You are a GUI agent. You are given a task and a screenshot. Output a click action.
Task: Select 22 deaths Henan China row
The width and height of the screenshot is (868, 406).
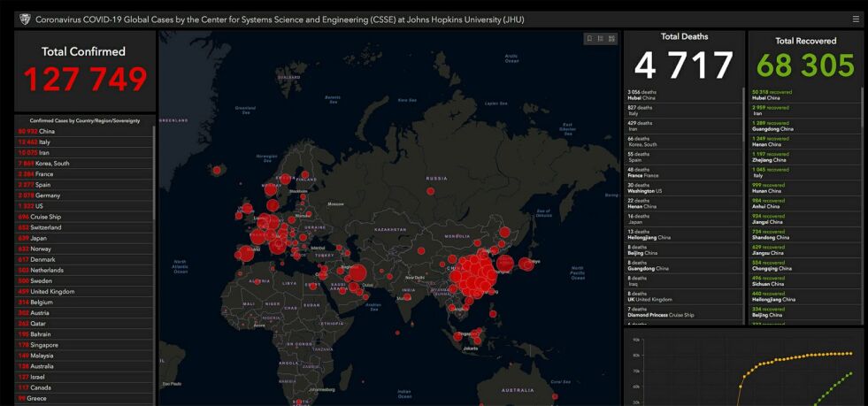coord(684,203)
